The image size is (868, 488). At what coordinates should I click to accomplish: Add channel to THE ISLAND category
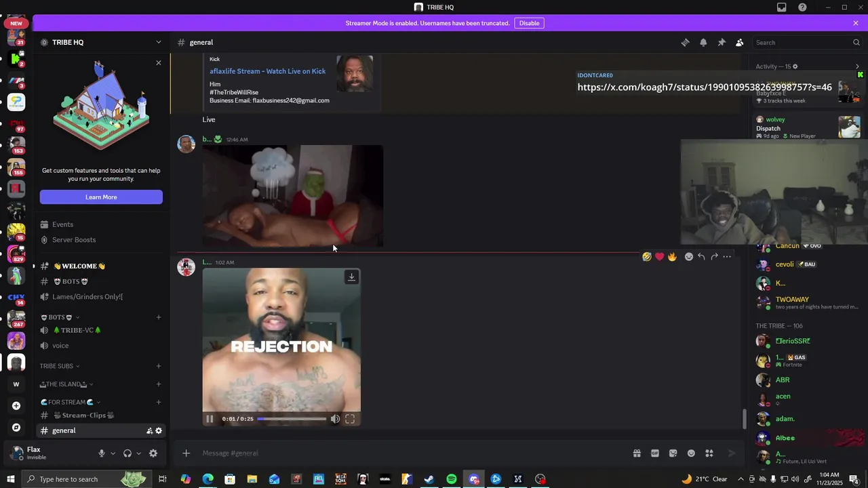[159, 384]
